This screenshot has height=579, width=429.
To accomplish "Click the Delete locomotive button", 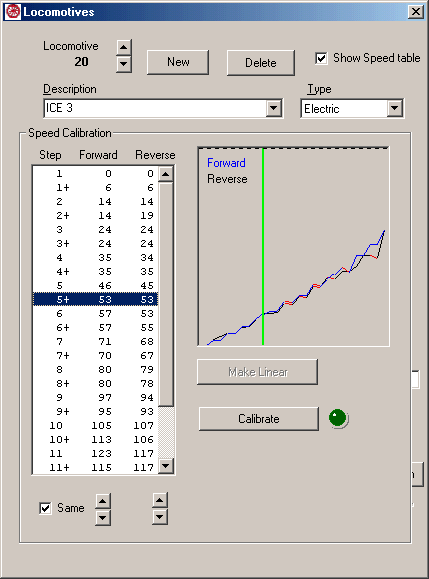I will (261, 63).
